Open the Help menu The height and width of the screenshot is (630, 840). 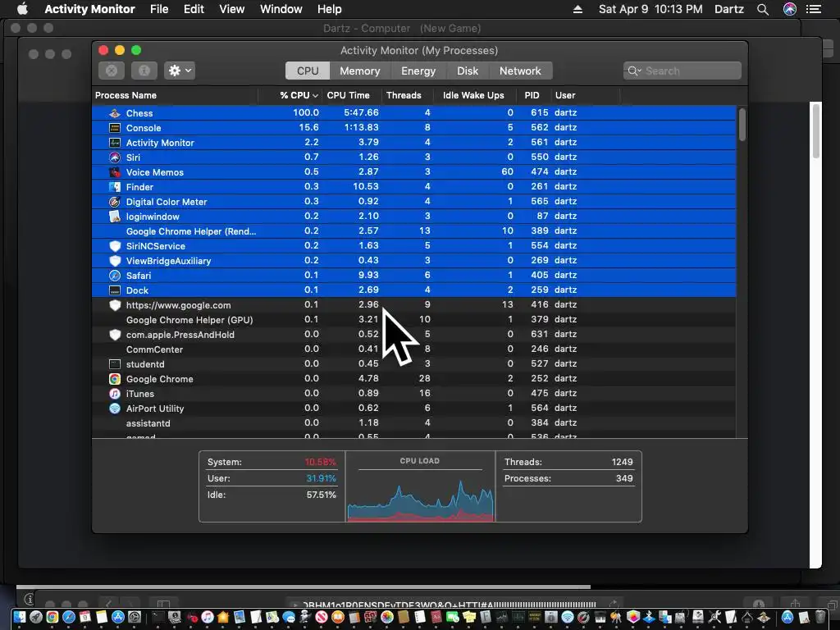[x=330, y=9]
